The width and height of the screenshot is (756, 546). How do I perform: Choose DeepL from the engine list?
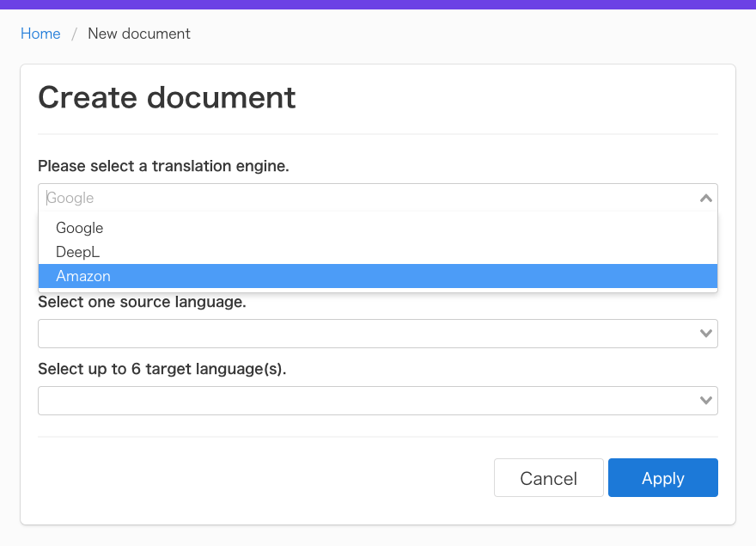[x=377, y=252]
